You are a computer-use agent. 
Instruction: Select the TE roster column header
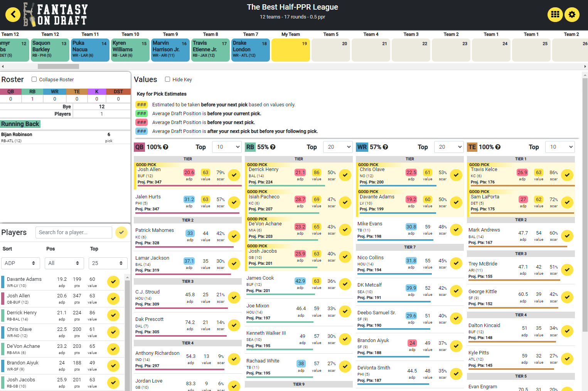[x=77, y=92]
